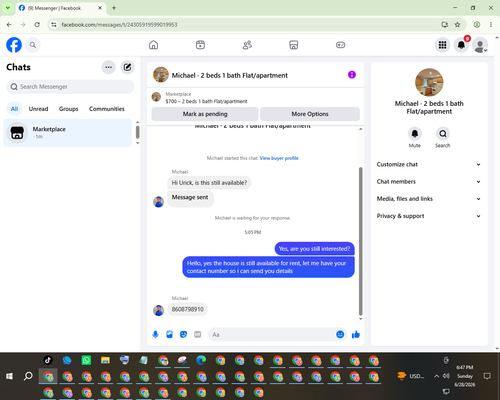Screen dimensions: 500x400
Task: Click the "8608798910" message
Action: (188, 309)
